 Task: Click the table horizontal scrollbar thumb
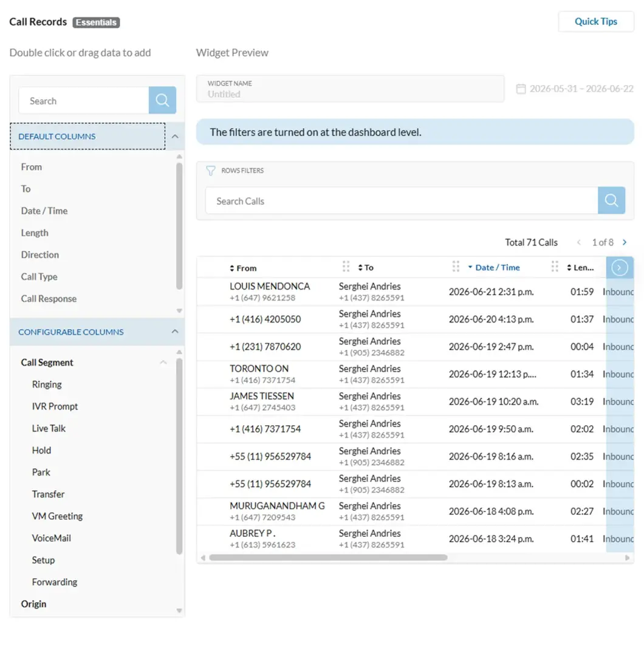pos(327,558)
